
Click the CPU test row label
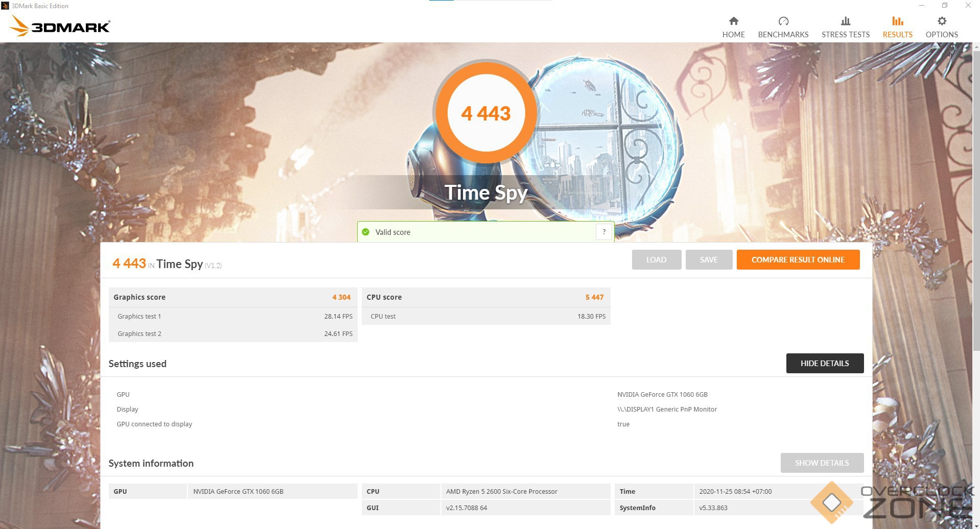coord(383,317)
